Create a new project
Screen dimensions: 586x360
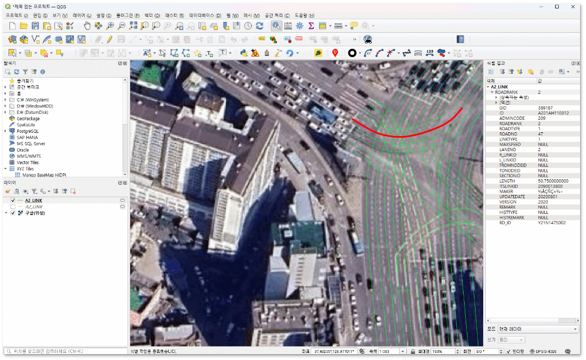12,26
